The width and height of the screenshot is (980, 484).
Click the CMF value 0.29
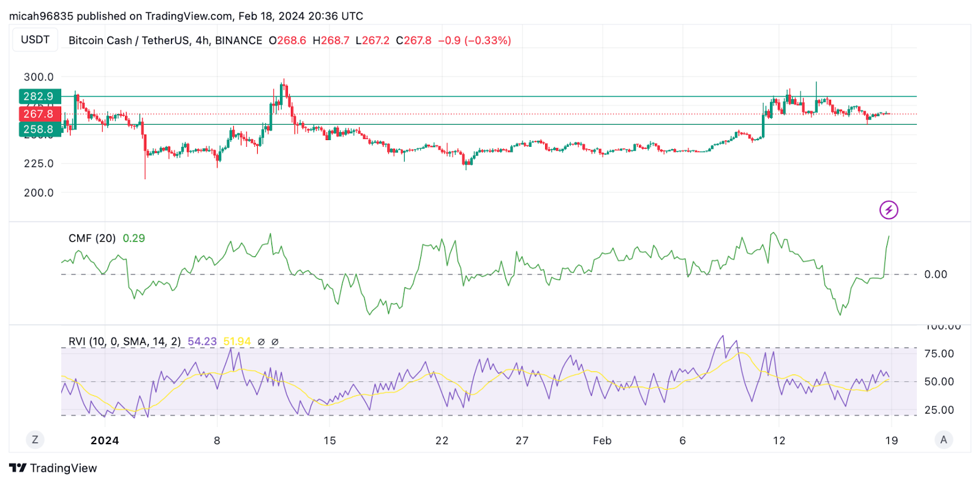[x=134, y=238]
